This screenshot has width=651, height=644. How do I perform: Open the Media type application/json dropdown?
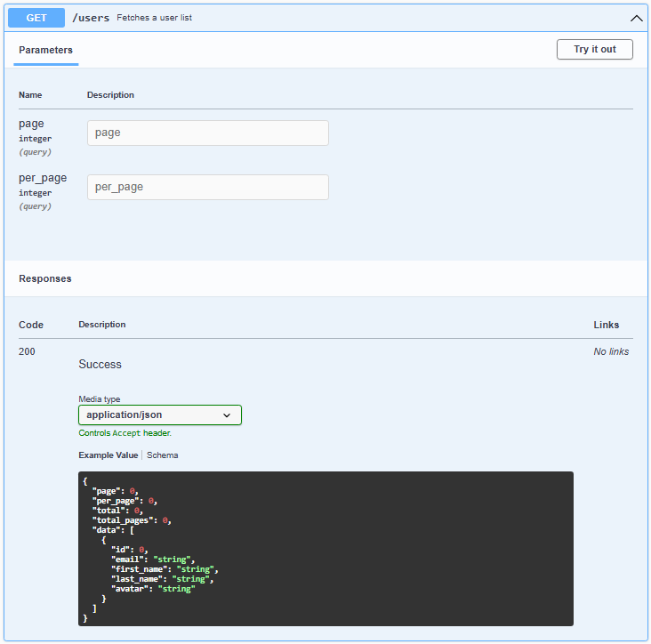pos(160,415)
